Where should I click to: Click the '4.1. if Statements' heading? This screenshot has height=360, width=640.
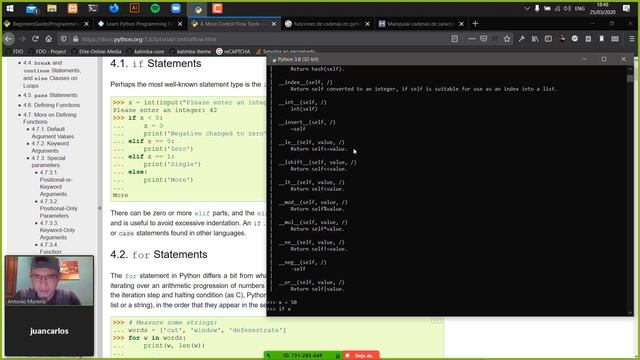156,64
